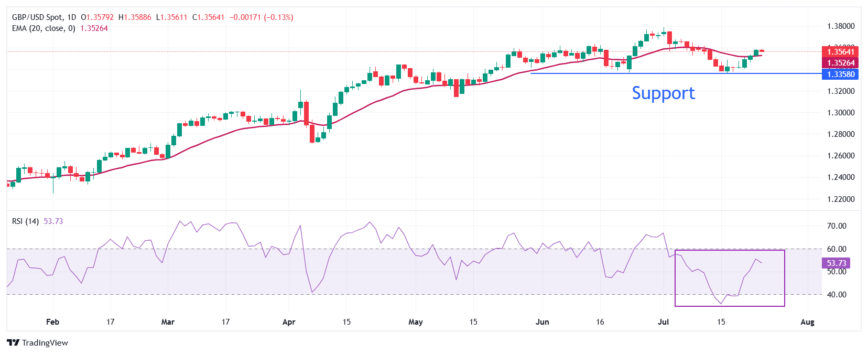Screen dimensions: 868x354
Task: Click the TradingView logo
Action: (37, 342)
